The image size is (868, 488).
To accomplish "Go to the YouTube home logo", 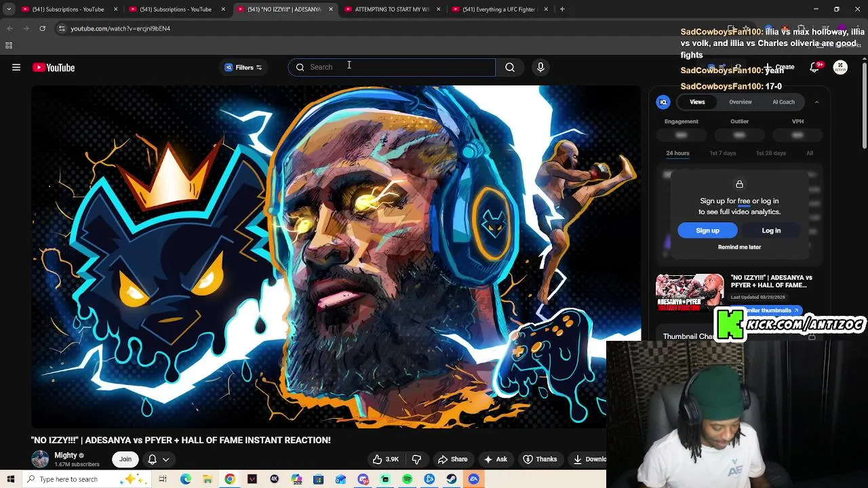I will tap(54, 67).
